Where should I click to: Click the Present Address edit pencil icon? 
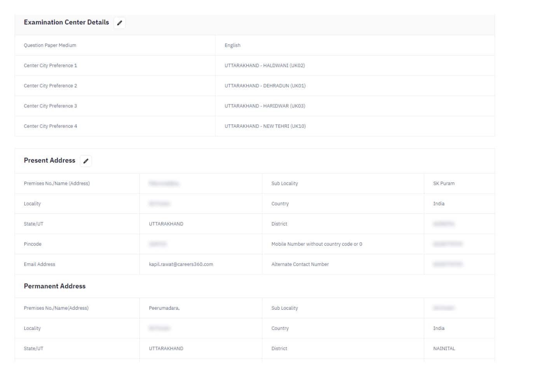point(86,161)
